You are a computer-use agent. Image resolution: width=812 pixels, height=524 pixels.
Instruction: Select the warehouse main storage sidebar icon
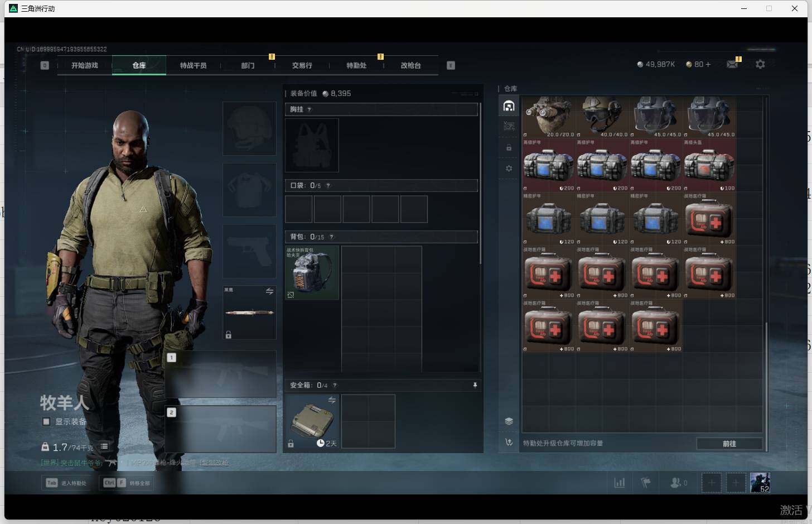click(509, 105)
